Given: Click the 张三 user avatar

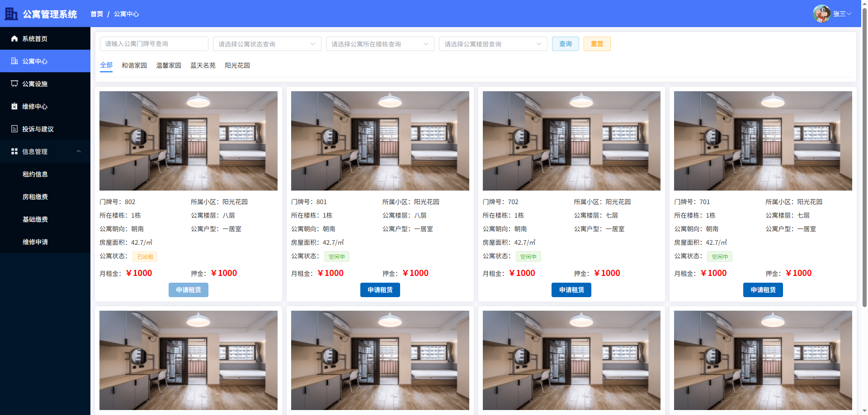Looking at the screenshot, I should pos(822,14).
